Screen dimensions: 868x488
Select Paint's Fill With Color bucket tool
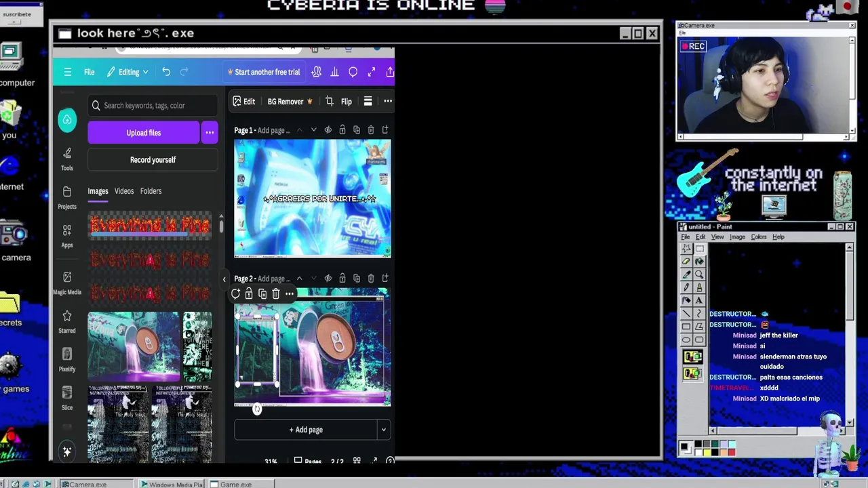point(699,261)
